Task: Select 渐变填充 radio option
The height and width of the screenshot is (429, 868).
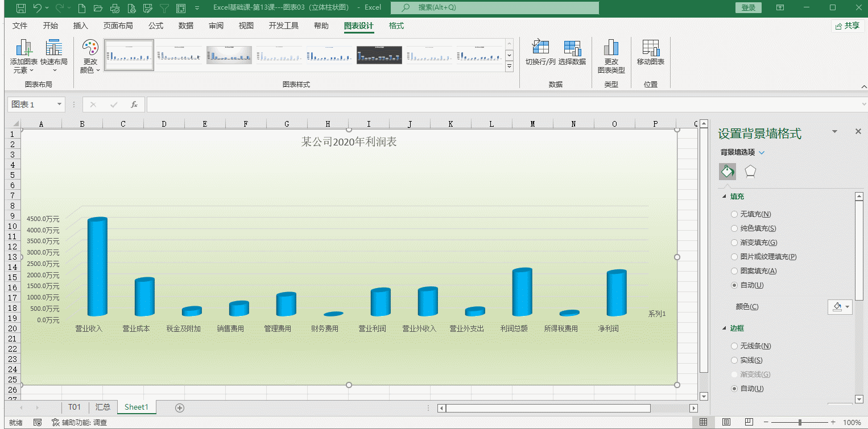Action: point(734,243)
